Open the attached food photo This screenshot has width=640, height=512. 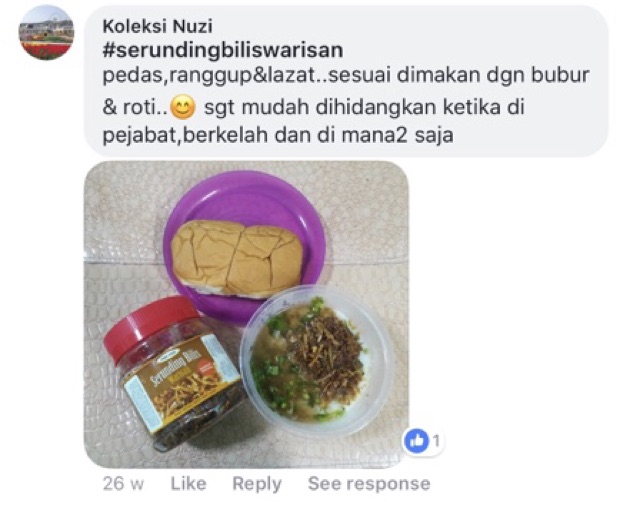pos(246,314)
